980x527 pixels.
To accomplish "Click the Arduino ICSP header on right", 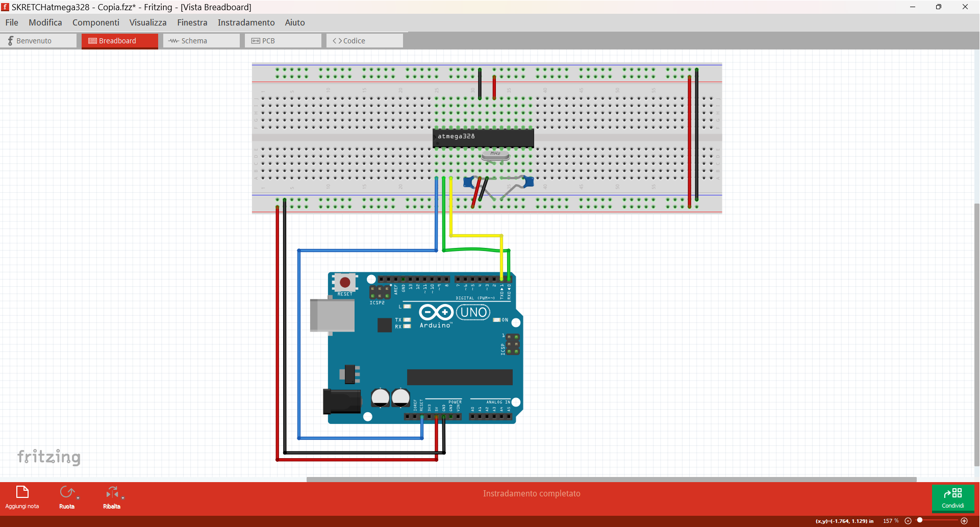I will 513,345.
